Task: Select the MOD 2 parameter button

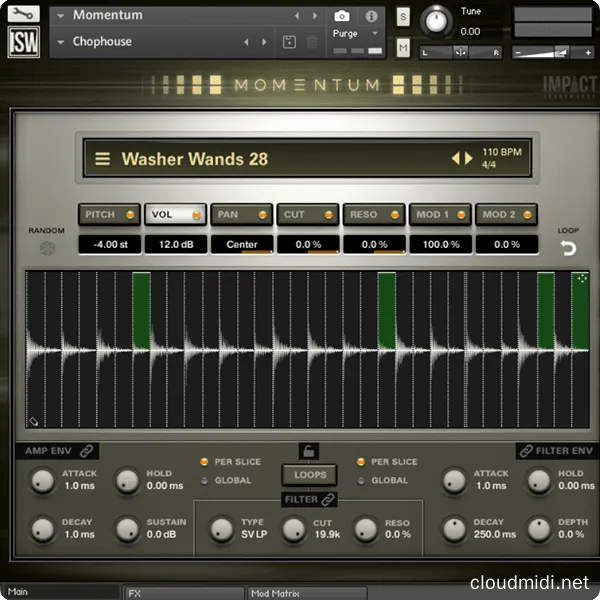Action: (506, 214)
